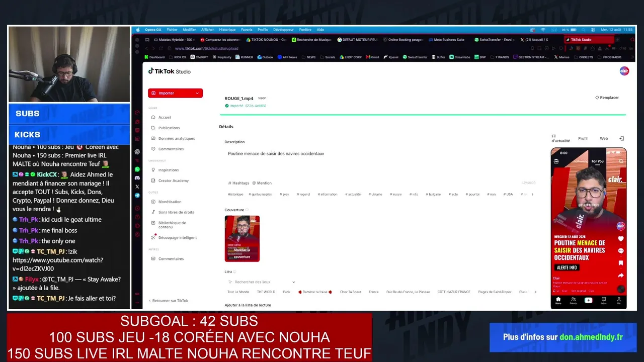Click the plus create button in phone preview
Viewport: 644px width, 362px height.
click(x=588, y=300)
